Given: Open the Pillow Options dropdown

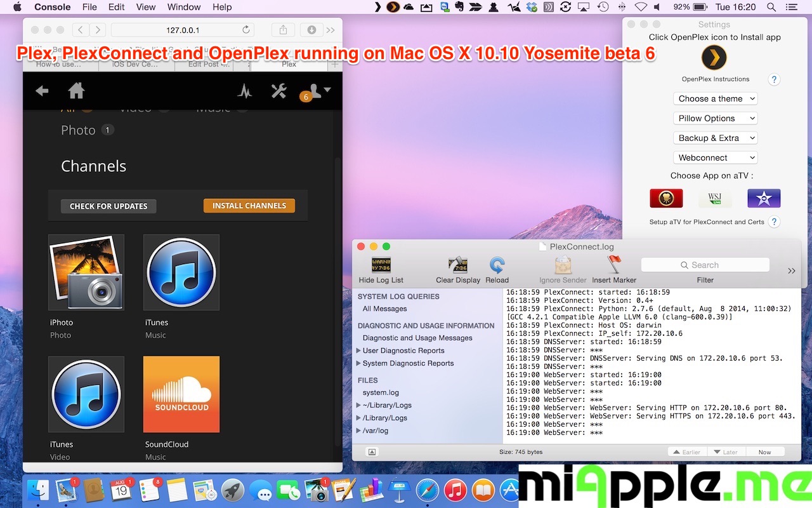Looking at the screenshot, I should 715,118.
